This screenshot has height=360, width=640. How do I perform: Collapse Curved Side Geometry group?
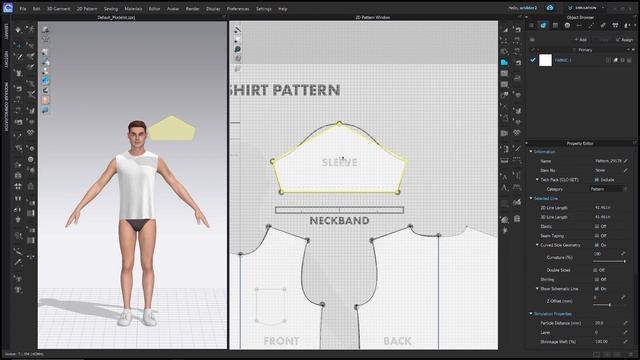coord(537,245)
